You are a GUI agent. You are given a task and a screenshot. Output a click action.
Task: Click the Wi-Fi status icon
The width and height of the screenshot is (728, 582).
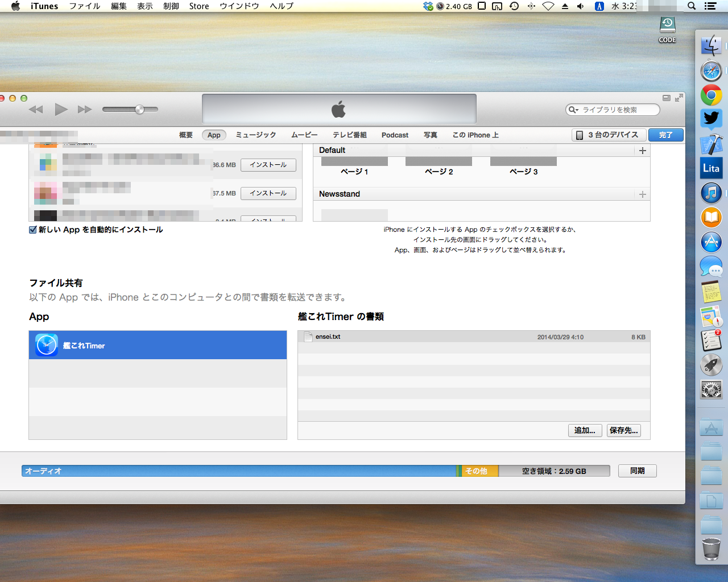[x=548, y=6]
